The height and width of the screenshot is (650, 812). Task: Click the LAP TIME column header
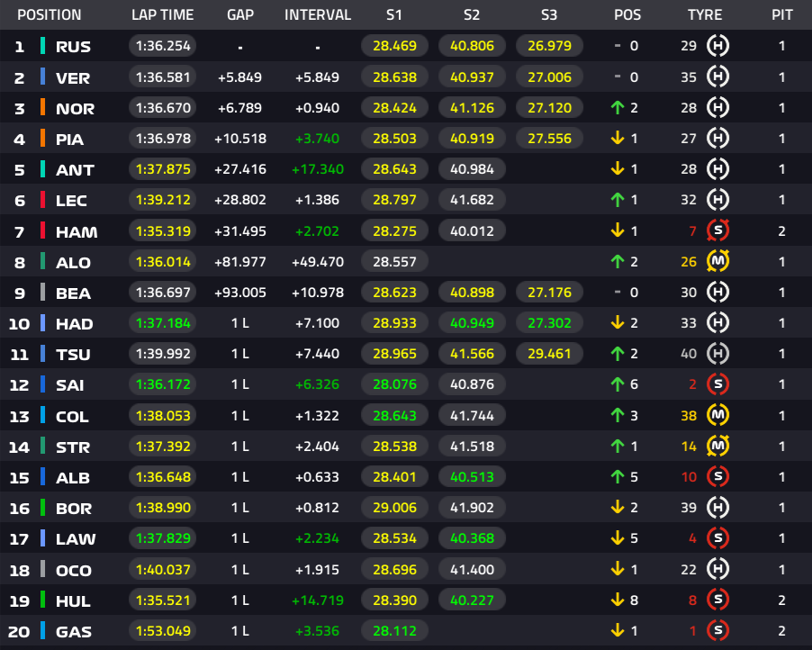click(x=163, y=15)
